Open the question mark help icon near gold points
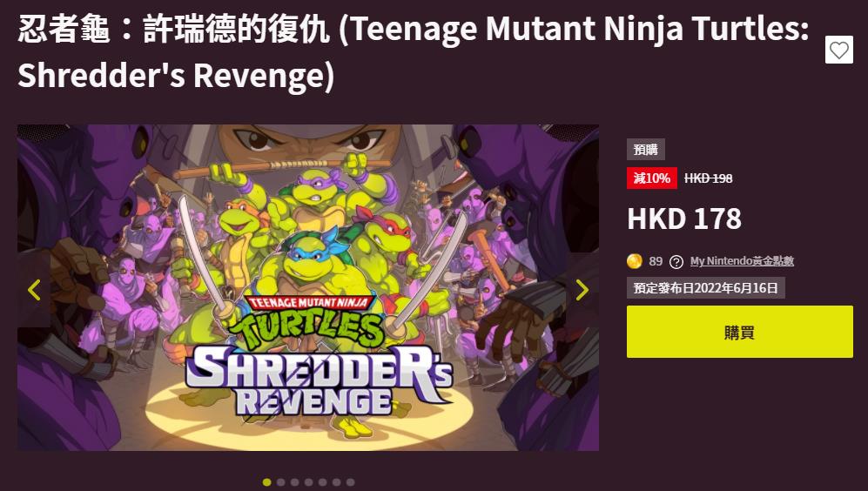The height and width of the screenshot is (491, 868). (676, 262)
